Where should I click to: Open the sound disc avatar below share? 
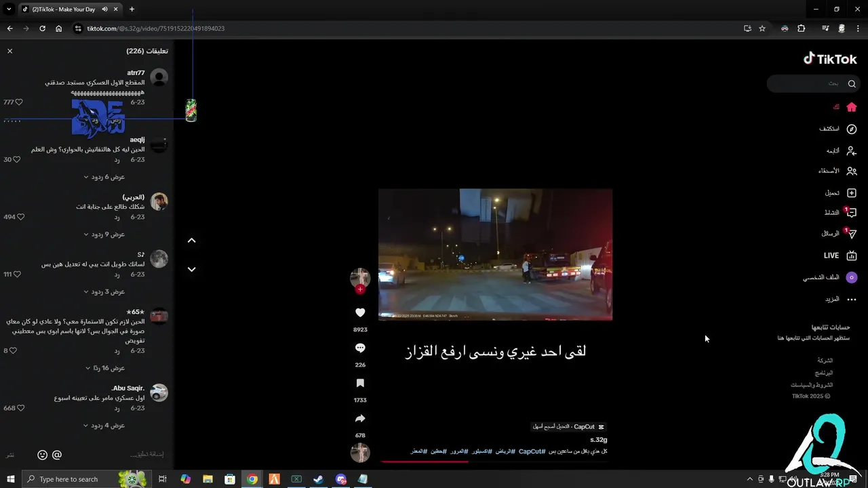pos(360,452)
